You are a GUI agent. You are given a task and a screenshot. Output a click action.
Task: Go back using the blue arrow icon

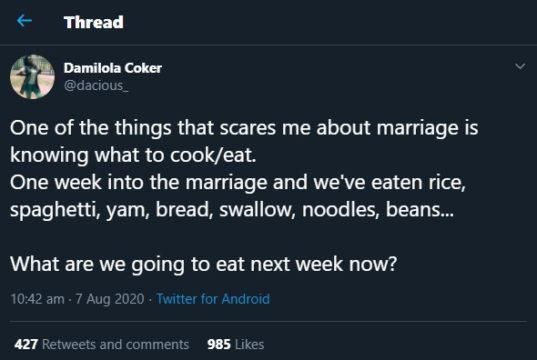(24, 21)
